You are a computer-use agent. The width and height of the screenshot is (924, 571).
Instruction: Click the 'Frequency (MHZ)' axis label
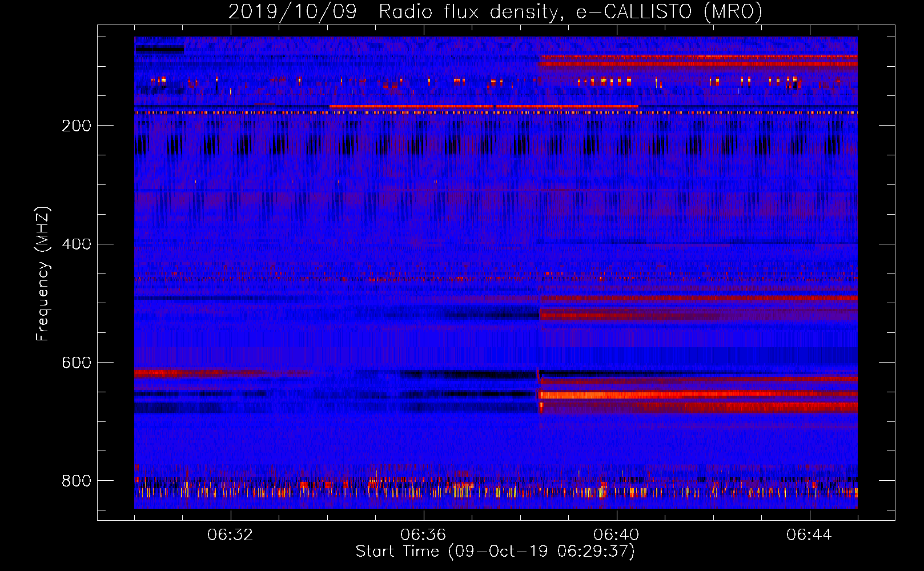click(43, 274)
